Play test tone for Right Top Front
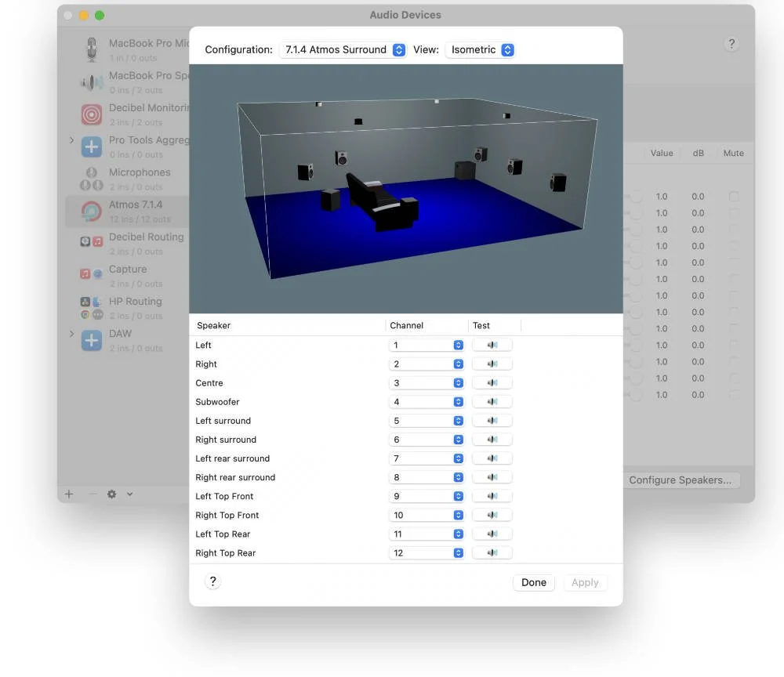This screenshot has height=677, width=784. click(492, 516)
